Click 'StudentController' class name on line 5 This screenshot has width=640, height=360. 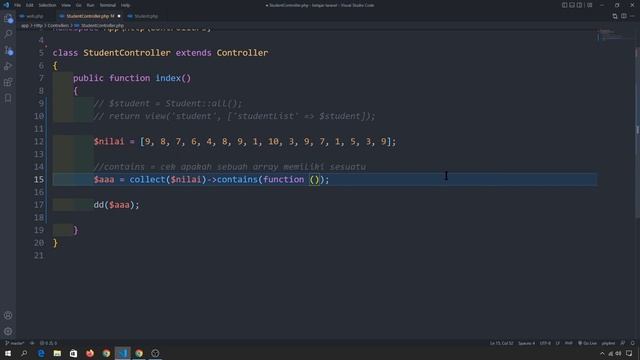point(127,53)
